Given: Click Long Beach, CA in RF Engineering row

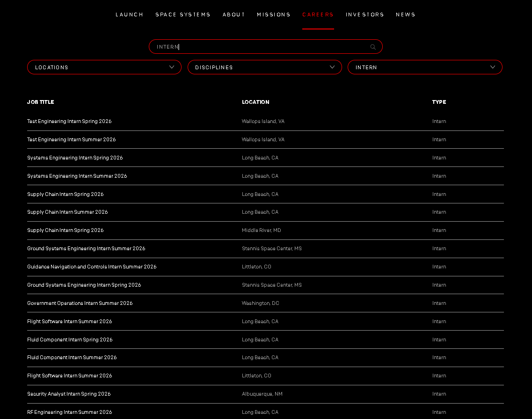Looking at the screenshot, I should (x=260, y=412).
